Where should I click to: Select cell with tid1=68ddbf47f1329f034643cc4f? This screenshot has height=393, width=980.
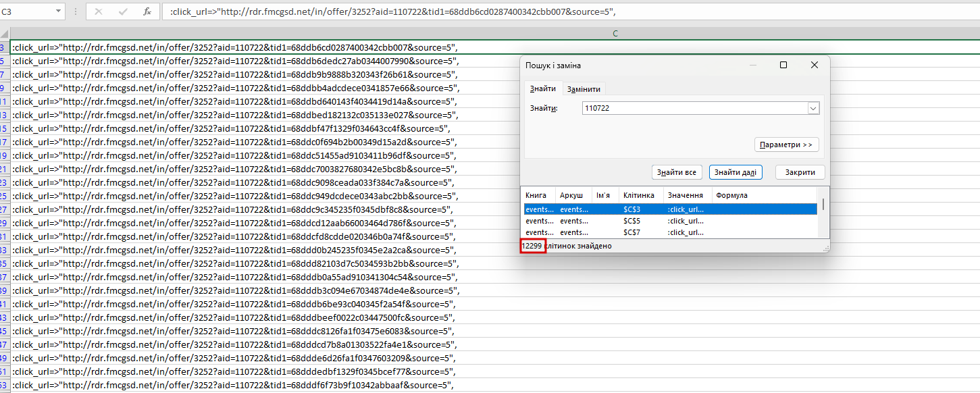pos(495,128)
